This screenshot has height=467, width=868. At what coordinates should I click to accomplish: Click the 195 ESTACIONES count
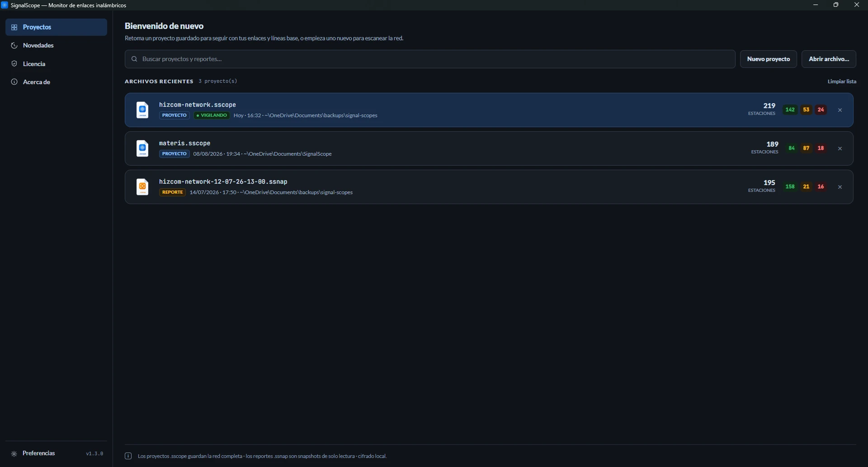[x=762, y=186]
